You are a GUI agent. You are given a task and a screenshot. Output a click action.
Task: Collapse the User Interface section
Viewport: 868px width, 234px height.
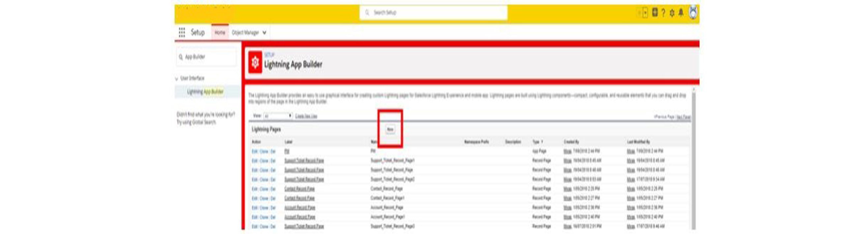177,79
